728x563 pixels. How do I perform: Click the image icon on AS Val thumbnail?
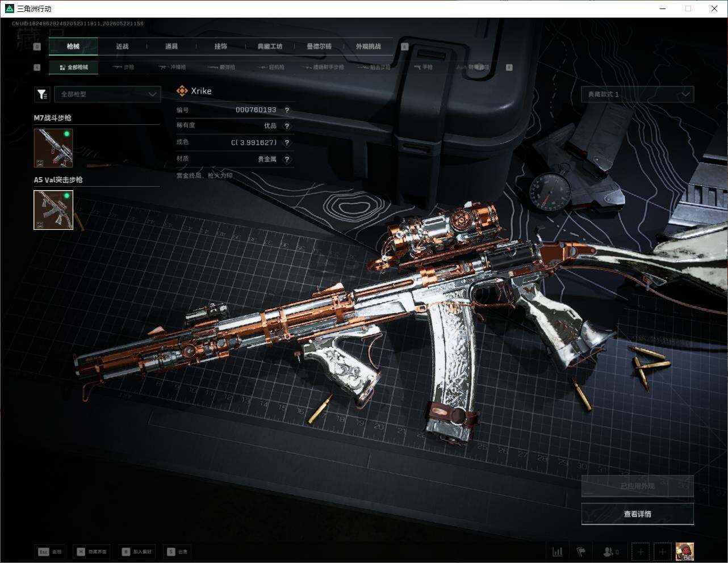39,225
